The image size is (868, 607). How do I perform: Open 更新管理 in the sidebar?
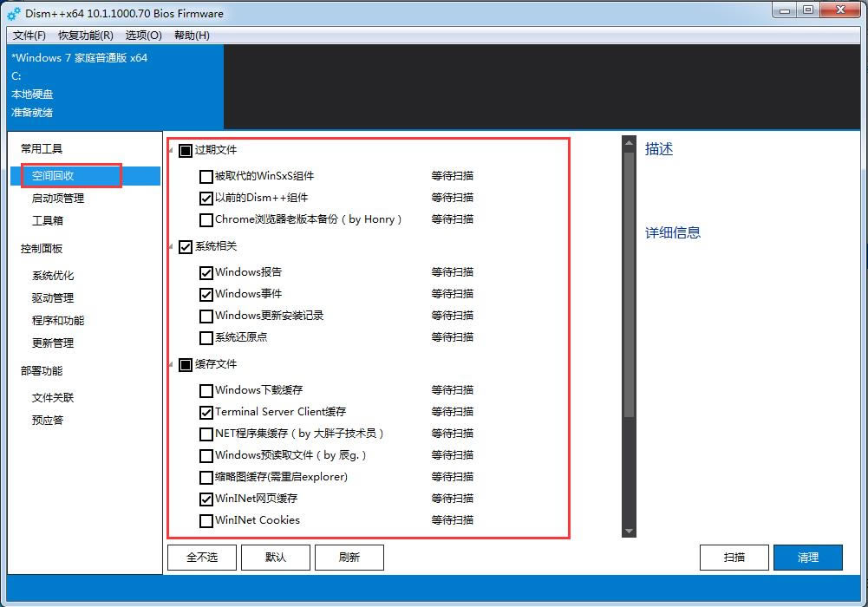[53, 343]
